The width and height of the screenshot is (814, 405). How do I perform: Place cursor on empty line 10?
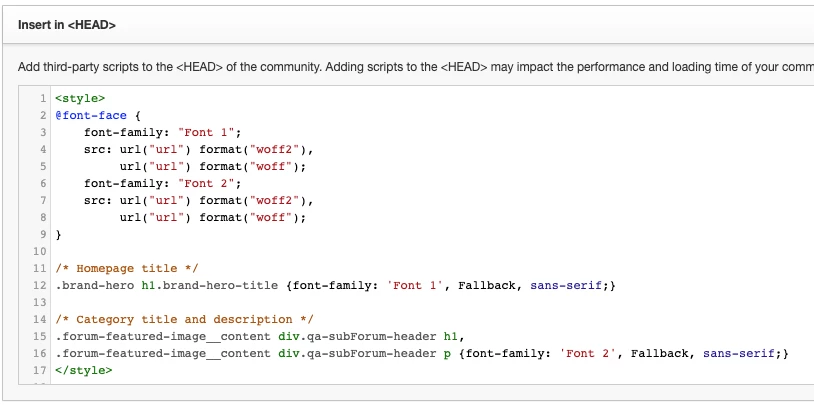click(x=311, y=252)
